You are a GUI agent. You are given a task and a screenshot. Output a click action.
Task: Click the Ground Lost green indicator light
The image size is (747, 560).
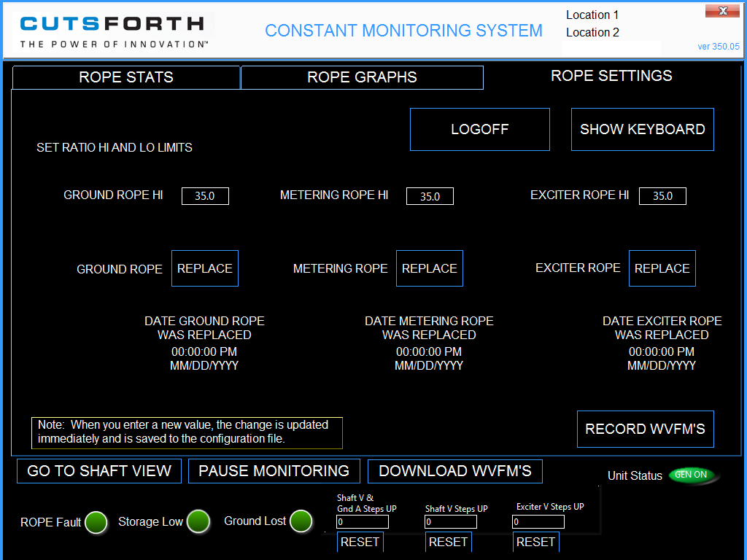click(301, 521)
